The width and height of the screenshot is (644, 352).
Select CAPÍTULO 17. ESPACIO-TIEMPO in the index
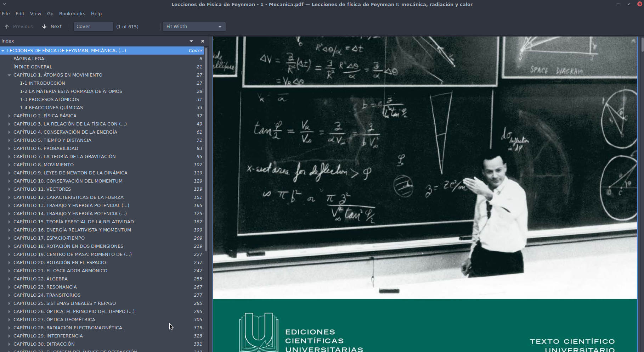[49, 238]
